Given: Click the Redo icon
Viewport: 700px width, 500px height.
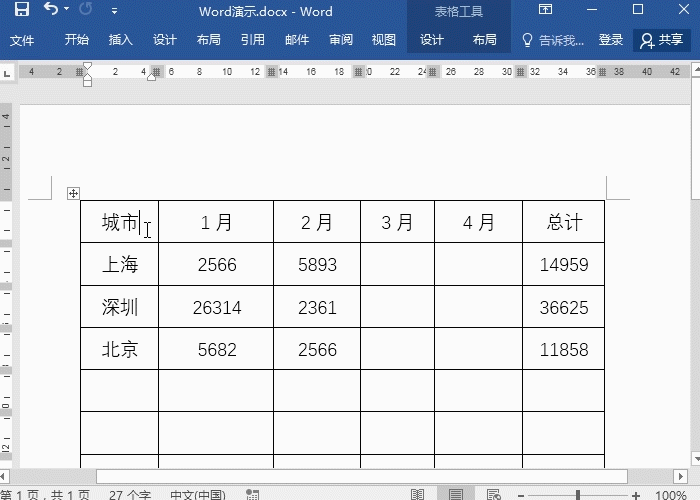Looking at the screenshot, I should pos(85,8).
